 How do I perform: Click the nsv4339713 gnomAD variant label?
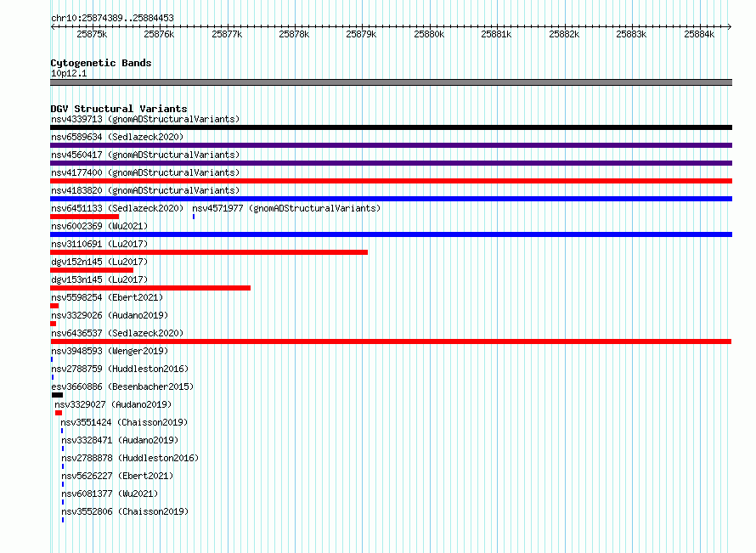click(x=145, y=119)
